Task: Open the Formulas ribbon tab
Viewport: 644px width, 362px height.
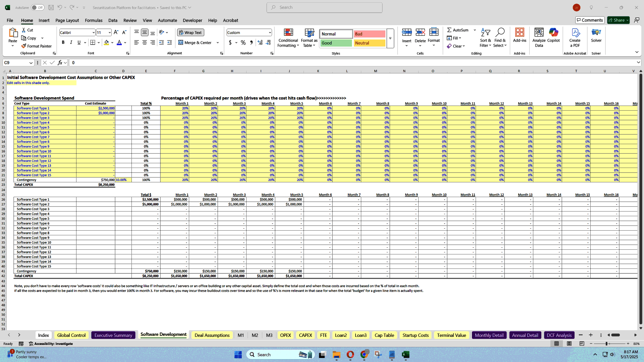Action: (x=94, y=20)
